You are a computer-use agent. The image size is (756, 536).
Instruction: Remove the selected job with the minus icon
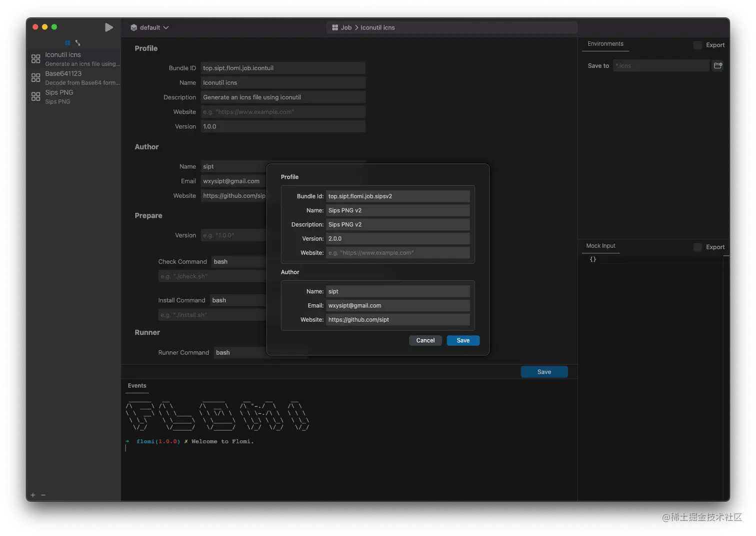tap(43, 495)
